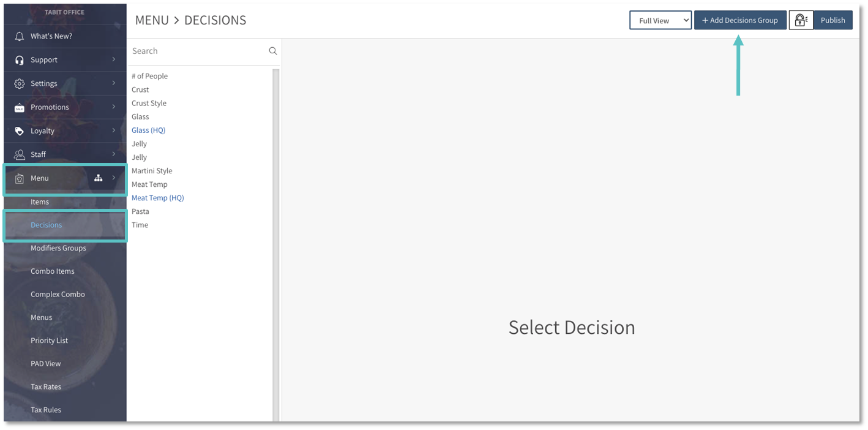
Task: Click the Promotions sale tag icon
Action: (x=19, y=107)
